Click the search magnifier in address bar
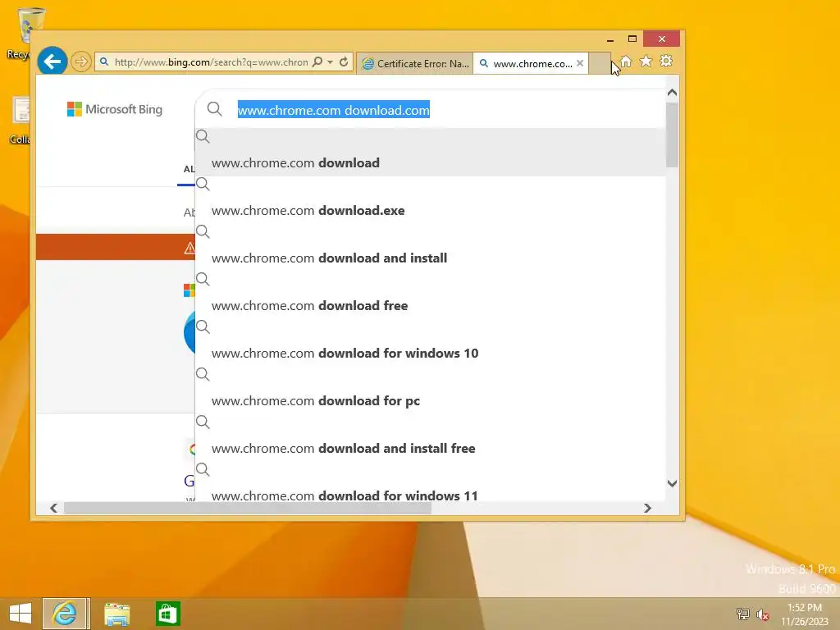 (317, 62)
